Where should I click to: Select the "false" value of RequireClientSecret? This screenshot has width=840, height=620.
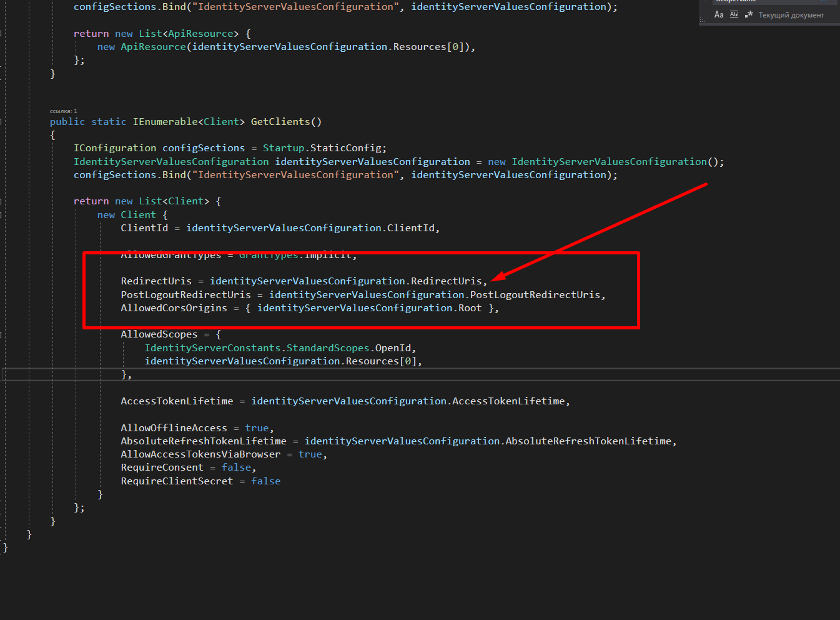coord(265,481)
